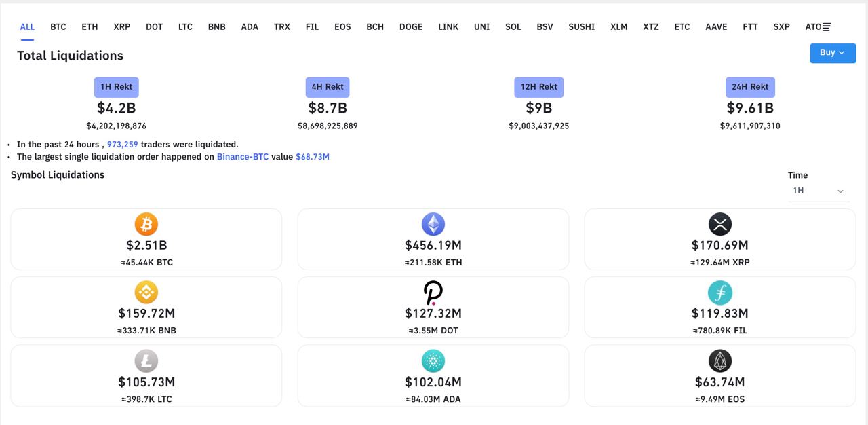
Task: Open the DOGE tab
Action: click(411, 27)
